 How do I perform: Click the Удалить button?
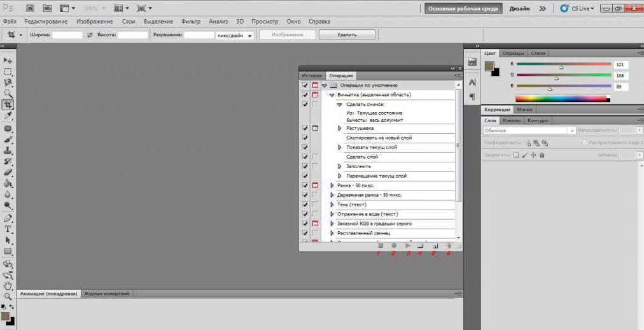point(347,35)
